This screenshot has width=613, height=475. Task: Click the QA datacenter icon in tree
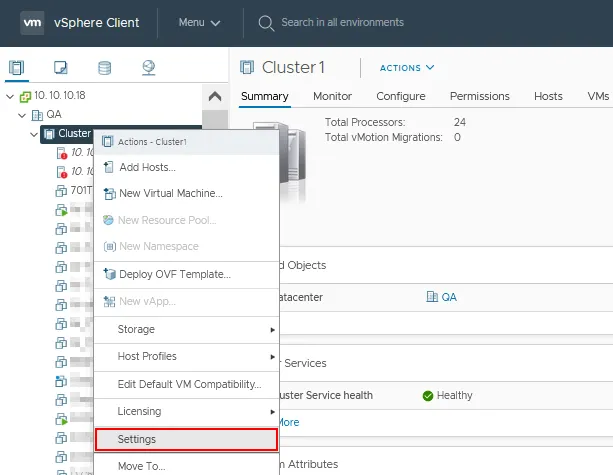pyautogui.click(x=39, y=115)
